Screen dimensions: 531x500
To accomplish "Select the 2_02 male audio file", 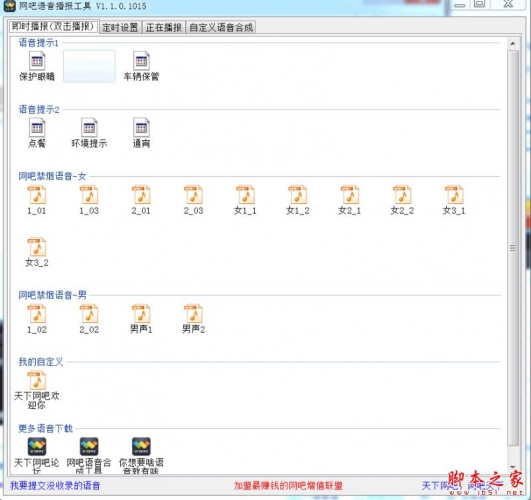I will pyautogui.click(x=89, y=319).
